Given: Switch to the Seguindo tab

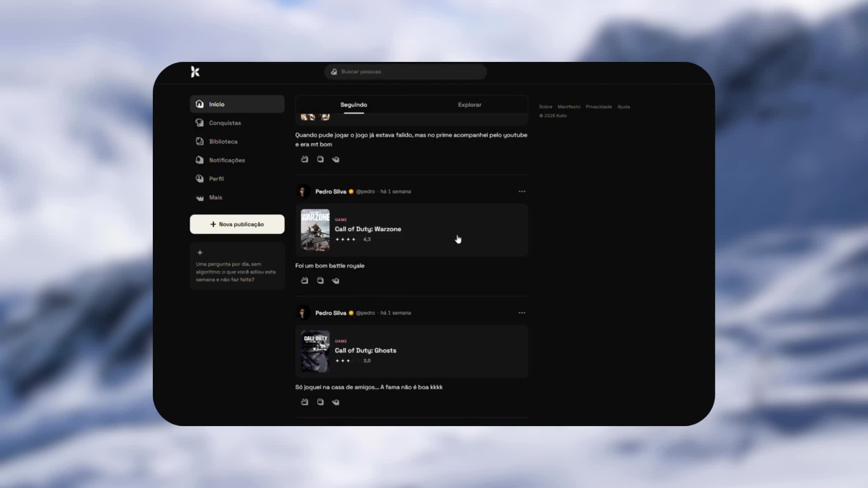Looking at the screenshot, I should tap(354, 104).
